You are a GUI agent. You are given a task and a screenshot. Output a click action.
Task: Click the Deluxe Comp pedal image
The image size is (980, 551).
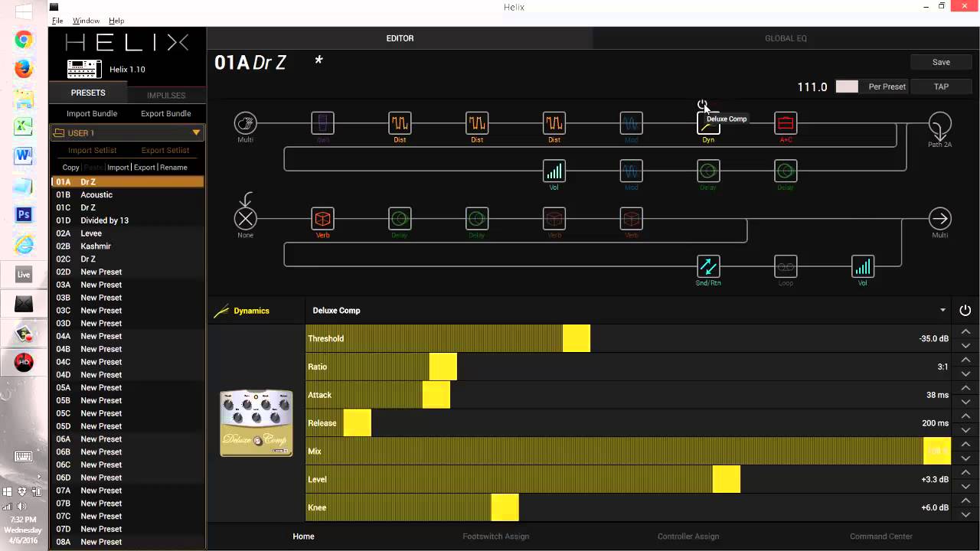pos(256,423)
